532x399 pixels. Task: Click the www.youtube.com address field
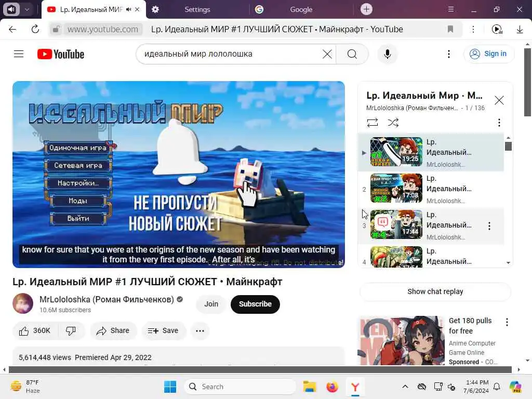pyautogui.click(x=103, y=29)
